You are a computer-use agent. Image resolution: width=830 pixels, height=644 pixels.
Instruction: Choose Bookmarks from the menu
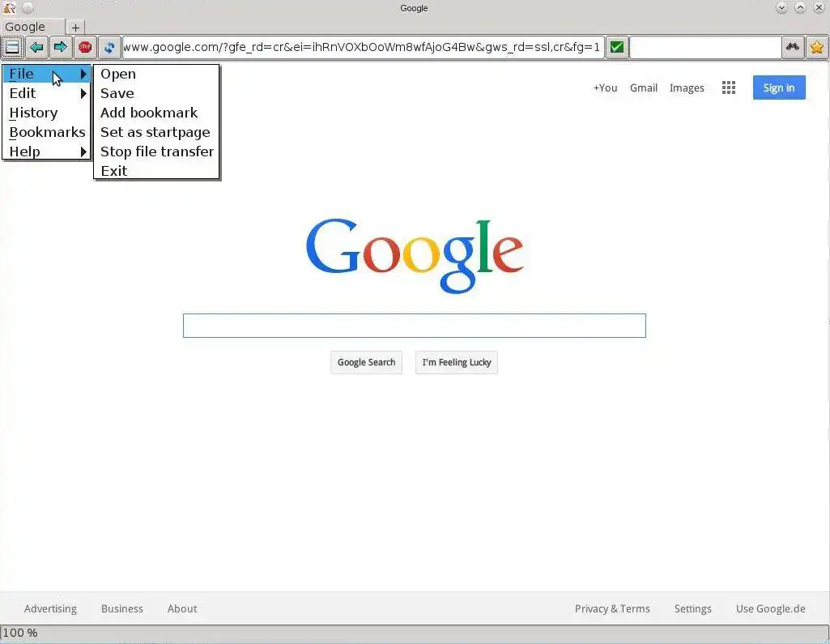[47, 132]
